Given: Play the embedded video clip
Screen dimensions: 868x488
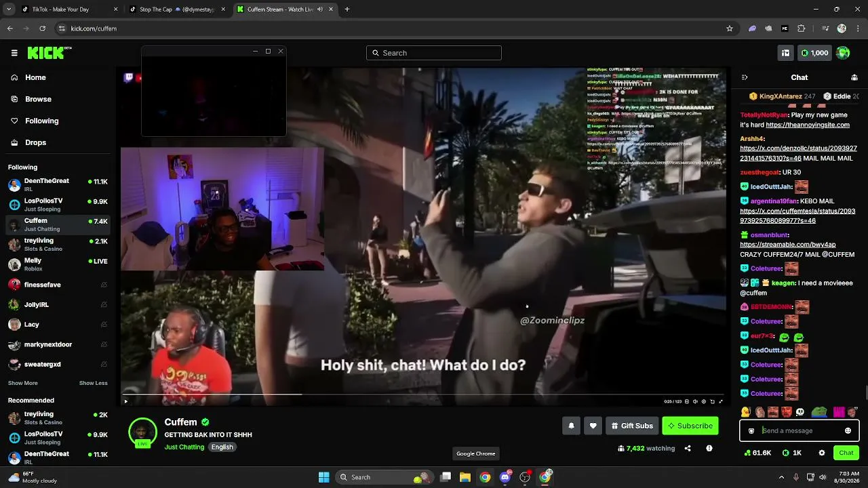Looking at the screenshot, I should click(125, 401).
